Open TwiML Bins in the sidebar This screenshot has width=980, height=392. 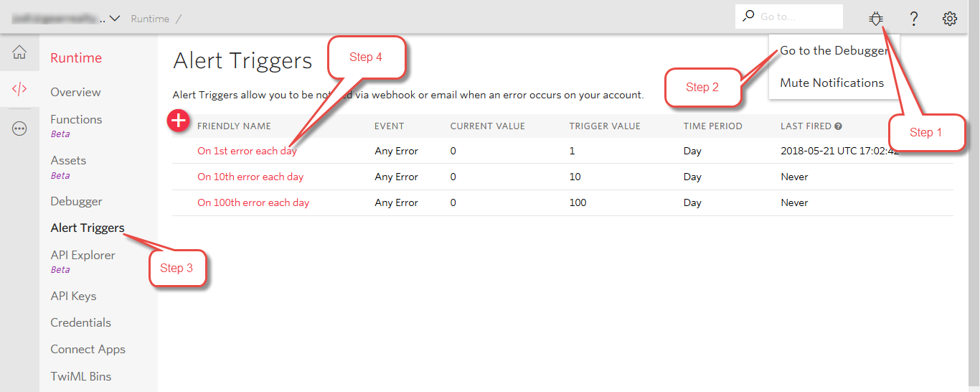tap(80, 376)
